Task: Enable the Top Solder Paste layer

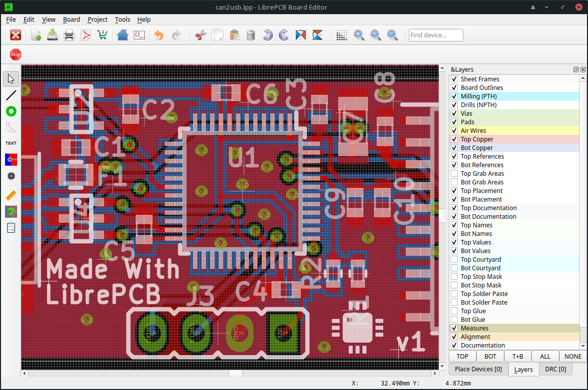Action: tap(454, 294)
